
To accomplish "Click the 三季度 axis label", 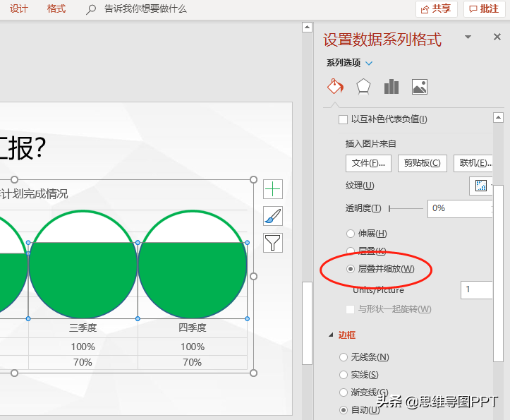I will [x=83, y=328].
